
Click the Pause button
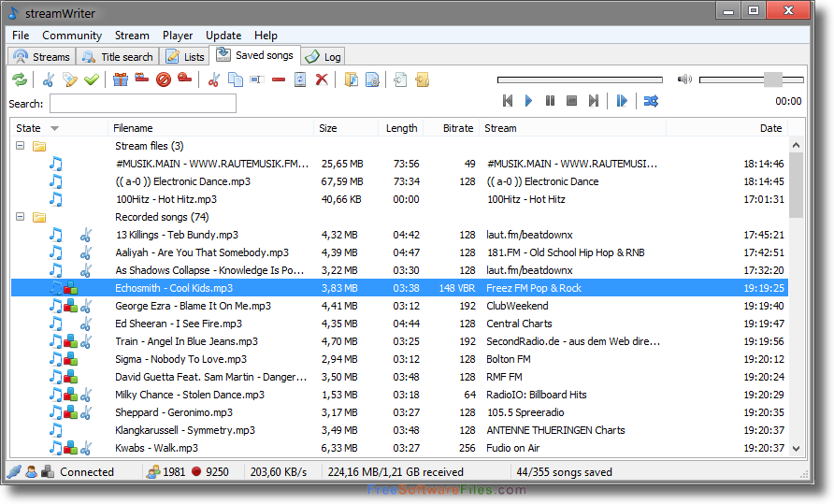(550, 101)
